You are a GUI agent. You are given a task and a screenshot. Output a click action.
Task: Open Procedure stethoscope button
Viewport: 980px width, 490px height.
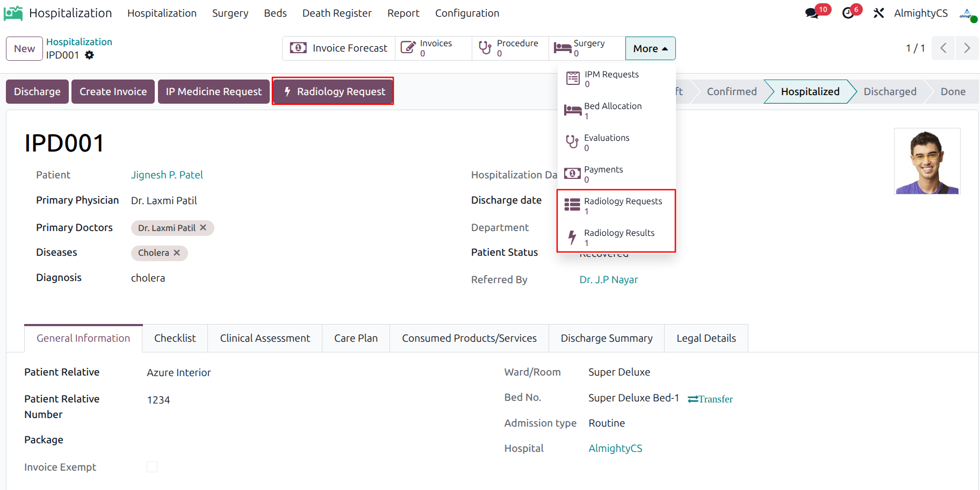pyautogui.click(x=510, y=48)
